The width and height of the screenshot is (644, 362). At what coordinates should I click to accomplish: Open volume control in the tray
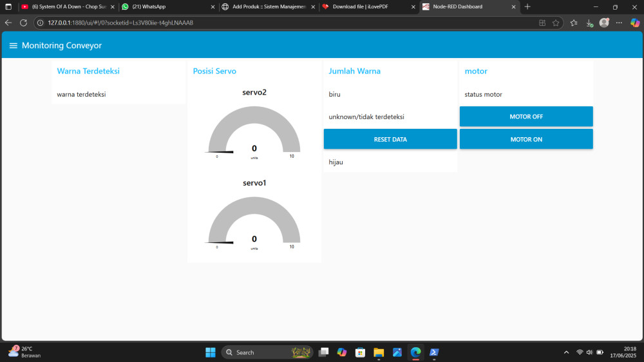coord(589,352)
